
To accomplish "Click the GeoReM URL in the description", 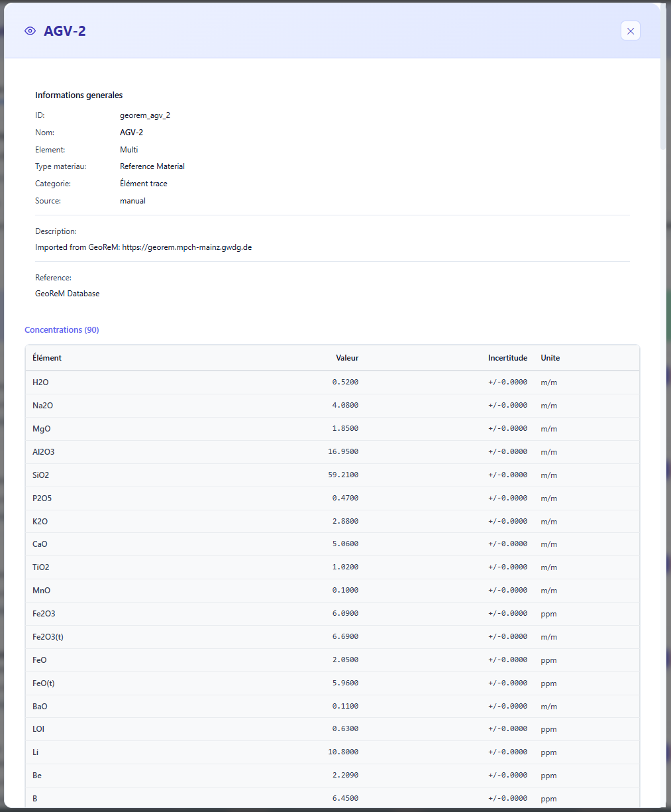I will 187,247.
